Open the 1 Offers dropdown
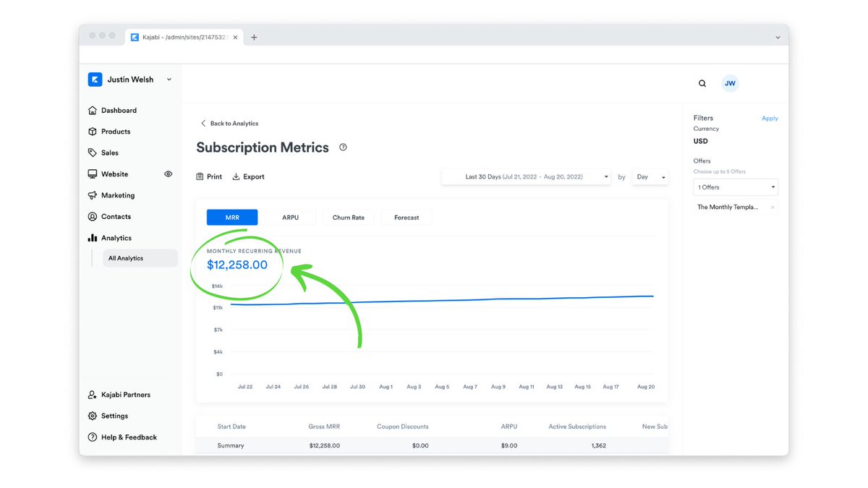This screenshot has width=868, height=488. (x=736, y=187)
